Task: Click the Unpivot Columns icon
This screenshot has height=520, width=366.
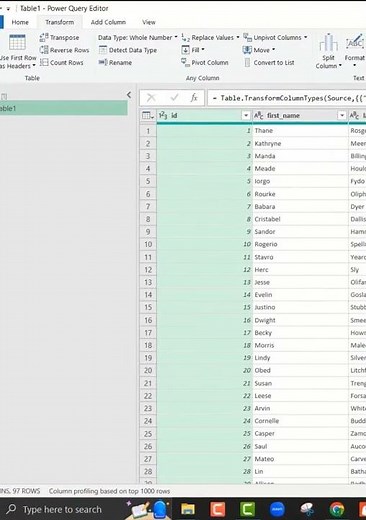Action: tap(247, 38)
